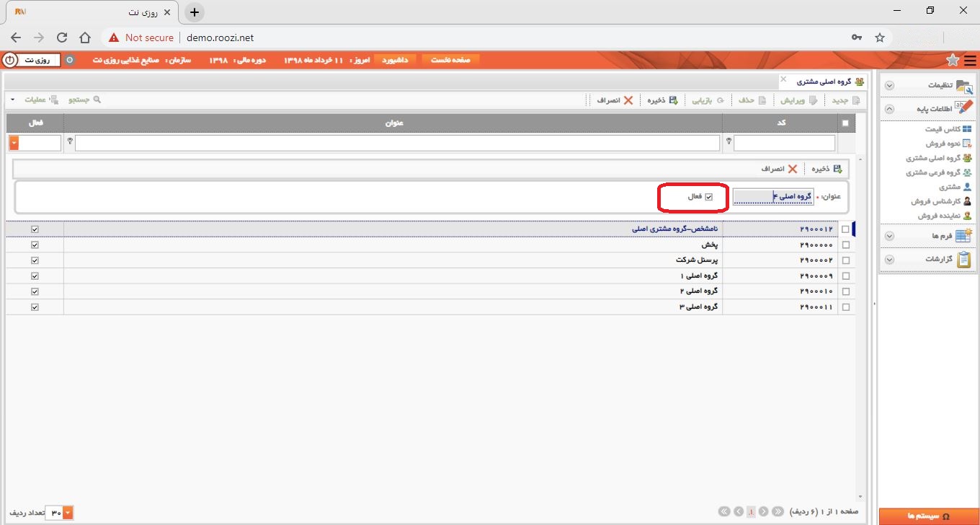Screen dimensions: 980x525
Task: Open the تعداد ردیف rows-per-page dropdown
Action: [x=68, y=513]
